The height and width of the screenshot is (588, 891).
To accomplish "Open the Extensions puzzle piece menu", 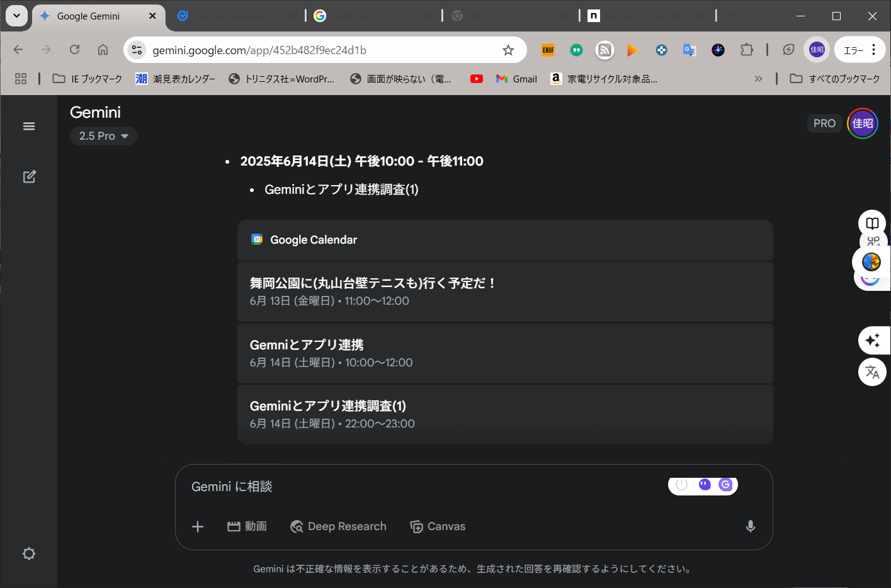I will [747, 50].
